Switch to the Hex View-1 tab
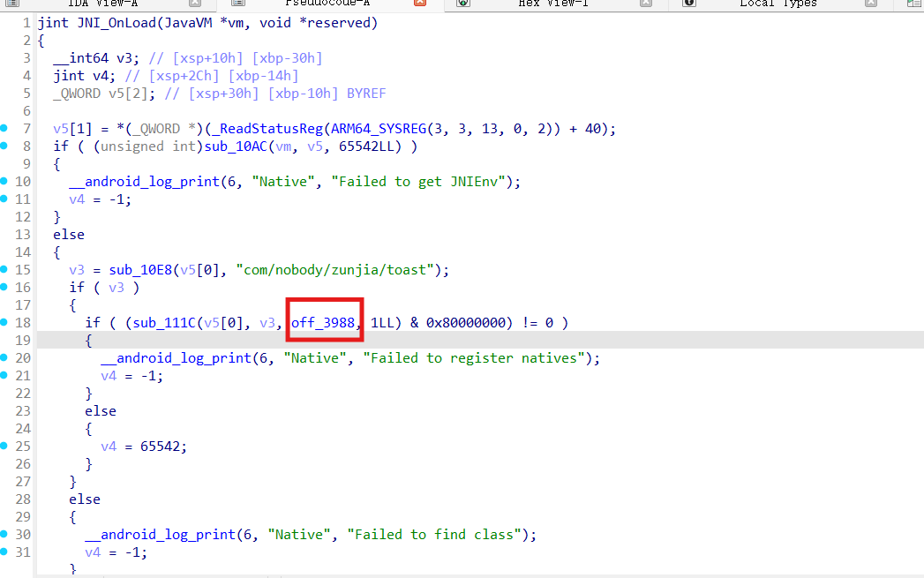Screen dimensions: 924x578 click(x=552, y=4)
